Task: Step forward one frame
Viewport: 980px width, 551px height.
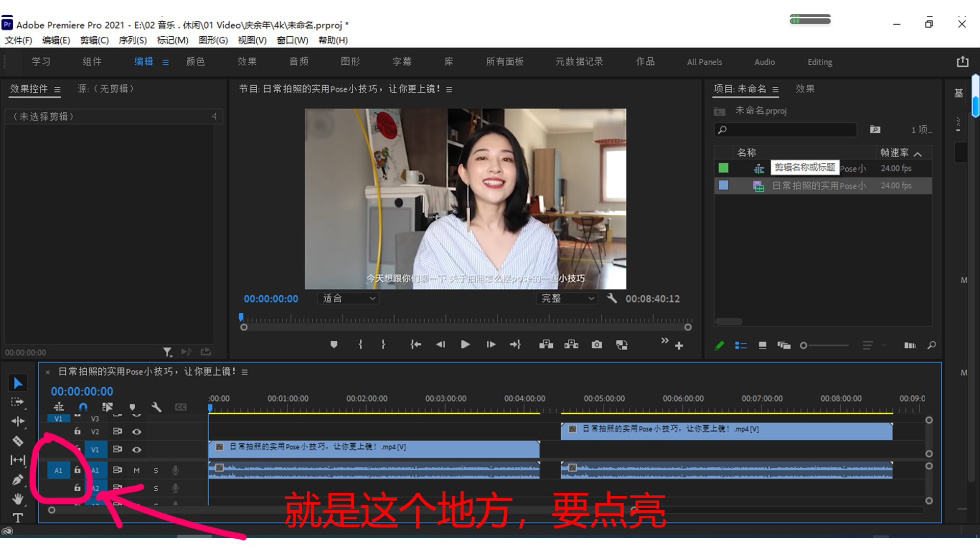Action: (491, 345)
